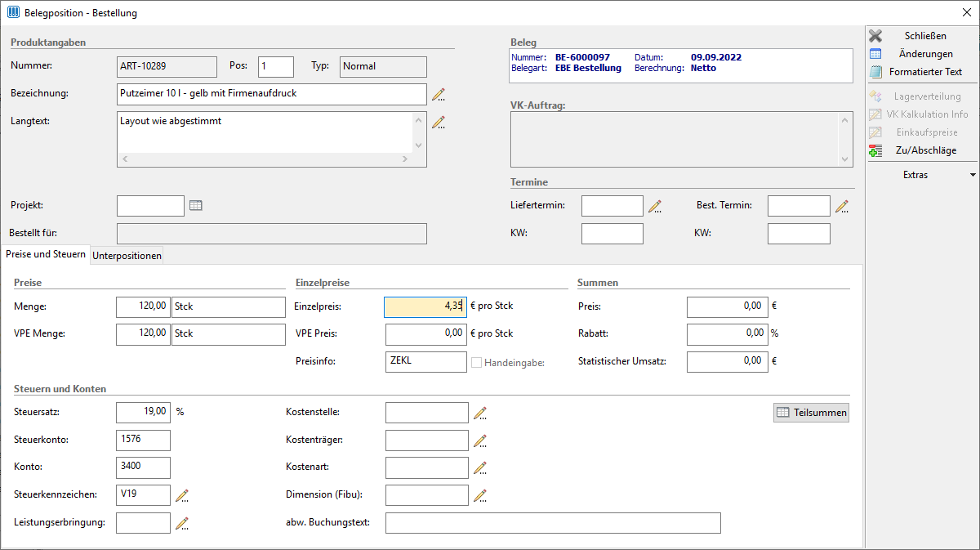The image size is (980, 550).
Task: Click the pencil icon next to Bezeichnung
Action: pyautogui.click(x=439, y=94)
